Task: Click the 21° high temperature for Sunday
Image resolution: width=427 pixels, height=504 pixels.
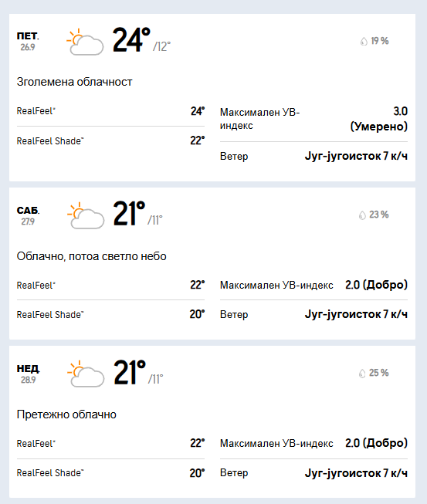Action: [x=129, y=372]
